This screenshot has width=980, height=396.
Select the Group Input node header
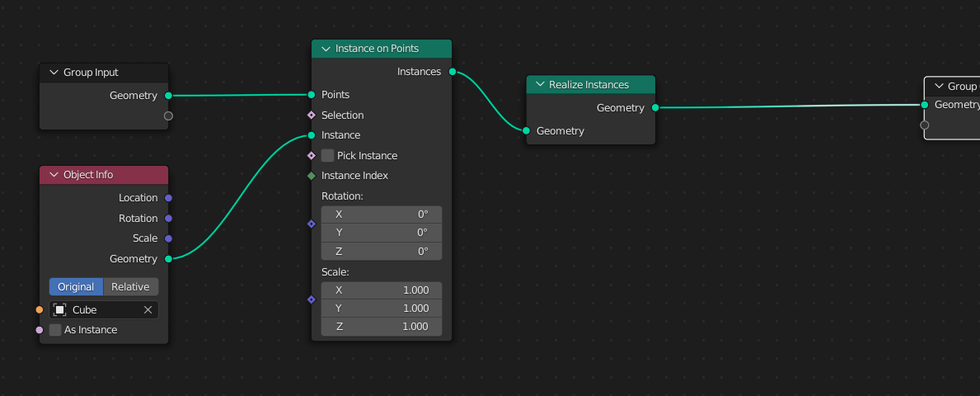click(104, 73)
